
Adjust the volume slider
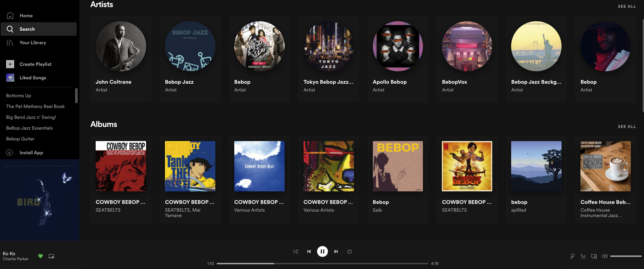625,256
